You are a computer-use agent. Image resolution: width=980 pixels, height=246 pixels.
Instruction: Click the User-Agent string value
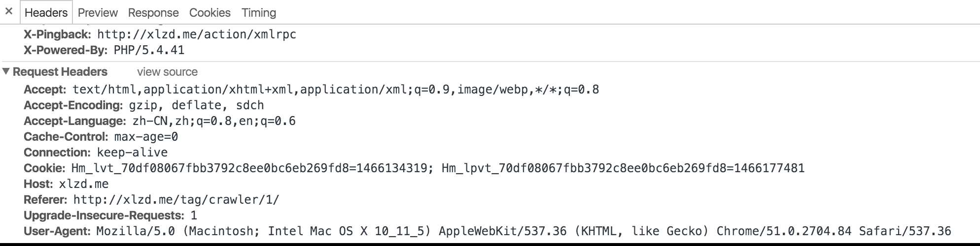[x=524, y=231]
